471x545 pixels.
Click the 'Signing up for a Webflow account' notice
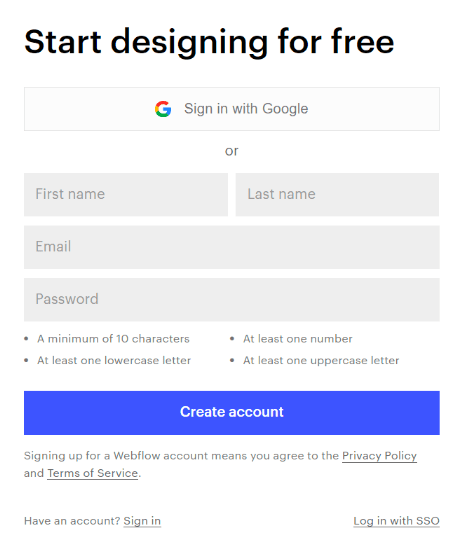point(220,464)
